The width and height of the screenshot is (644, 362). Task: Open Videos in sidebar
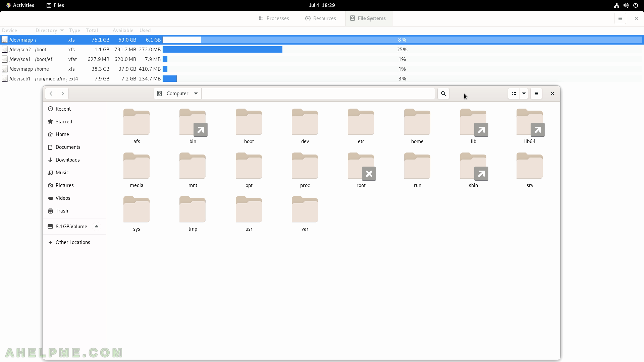[74, 198]
